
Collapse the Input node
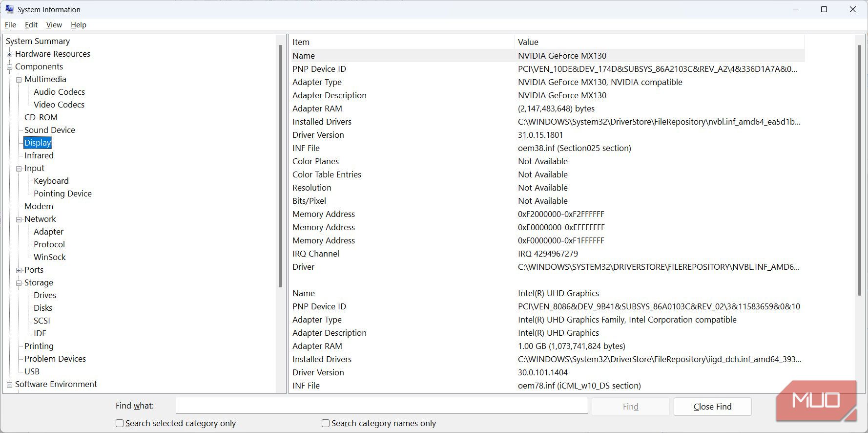pyautogui.click(x=19, y=169)
